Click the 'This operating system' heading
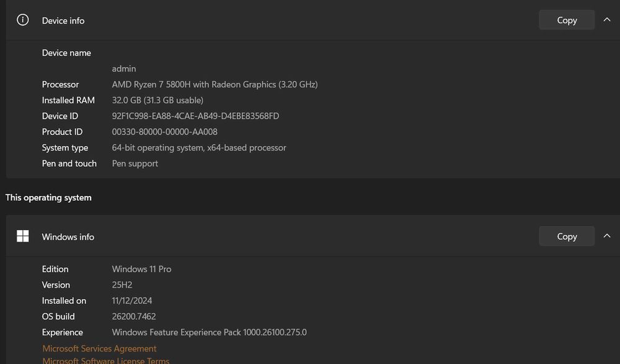Viewport: 620px width, 364px height. tap(48, 198)
